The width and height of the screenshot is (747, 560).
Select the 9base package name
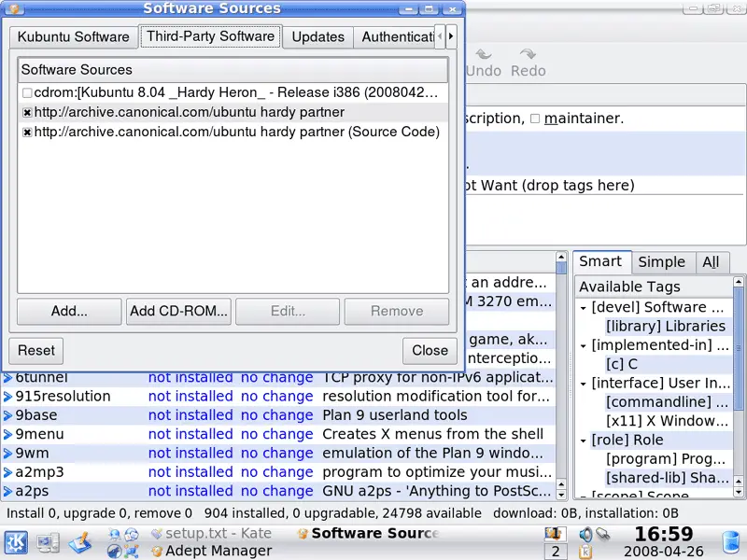coord(36,415)
